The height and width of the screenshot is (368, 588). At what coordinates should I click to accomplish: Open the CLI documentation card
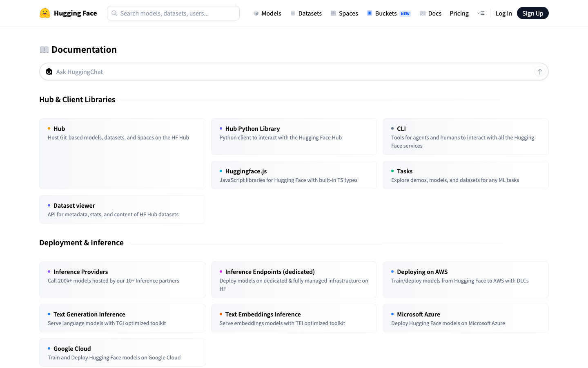pos(465,137)
